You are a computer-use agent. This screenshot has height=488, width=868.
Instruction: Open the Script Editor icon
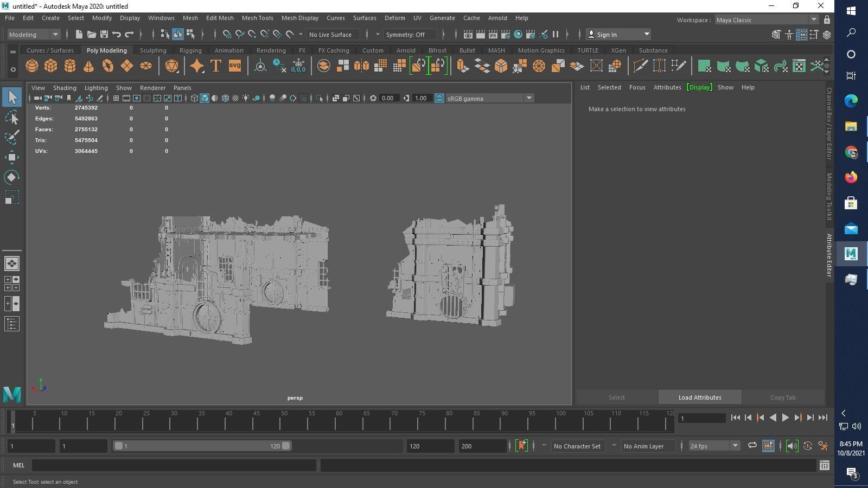[x=825, y=465]
